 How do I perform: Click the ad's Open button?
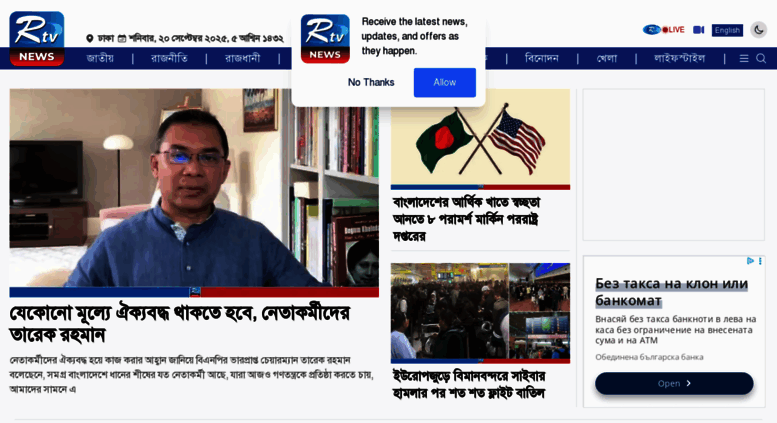674,383
